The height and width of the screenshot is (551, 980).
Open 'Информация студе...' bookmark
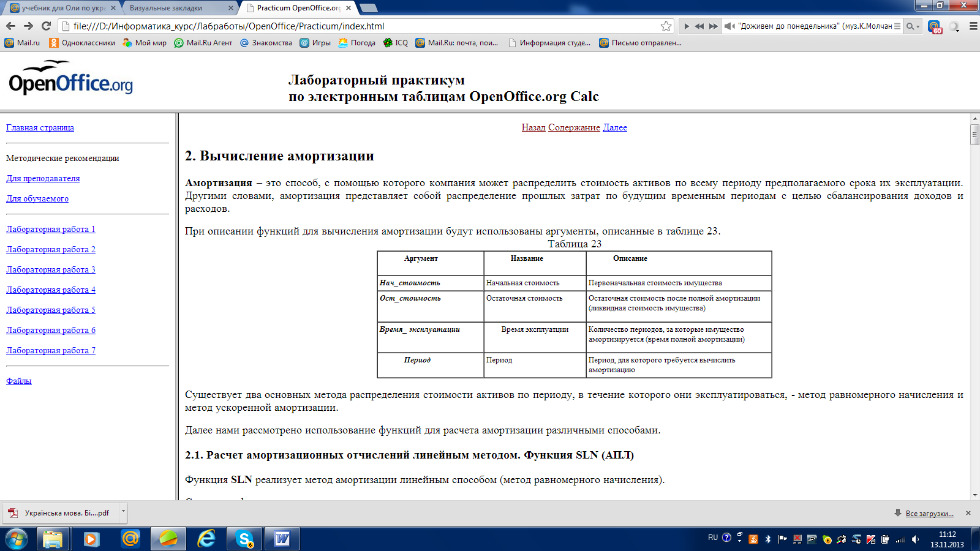[549, 43]
